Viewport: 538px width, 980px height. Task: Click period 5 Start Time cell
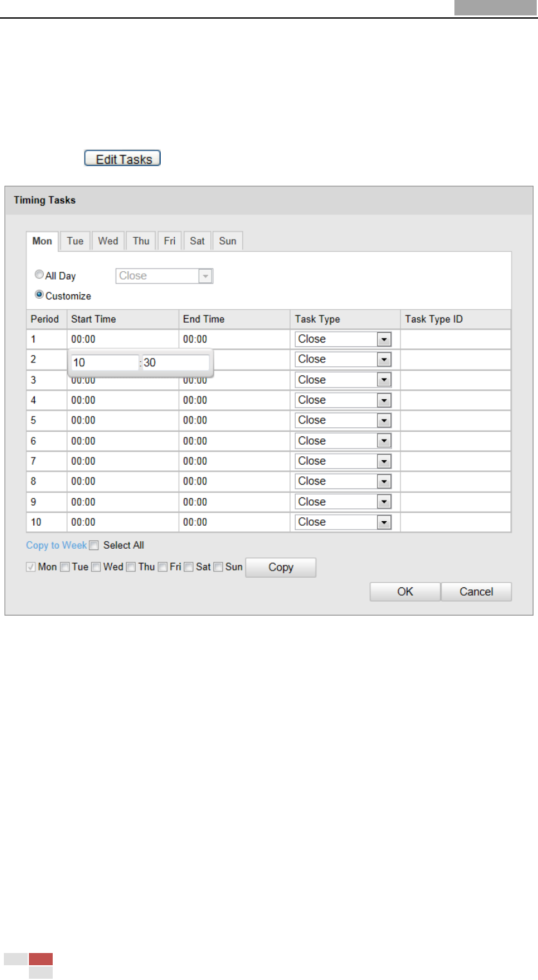pos(122,420)
